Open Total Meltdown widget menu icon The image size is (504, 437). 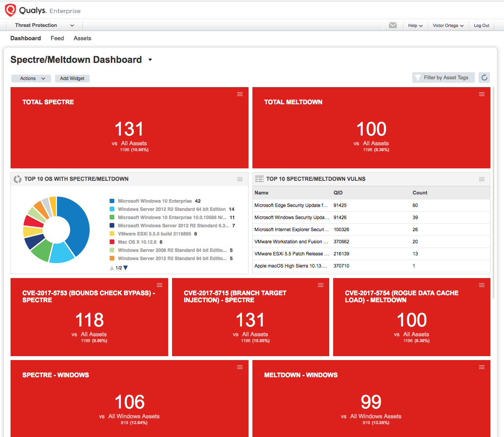tap(482, 94)
